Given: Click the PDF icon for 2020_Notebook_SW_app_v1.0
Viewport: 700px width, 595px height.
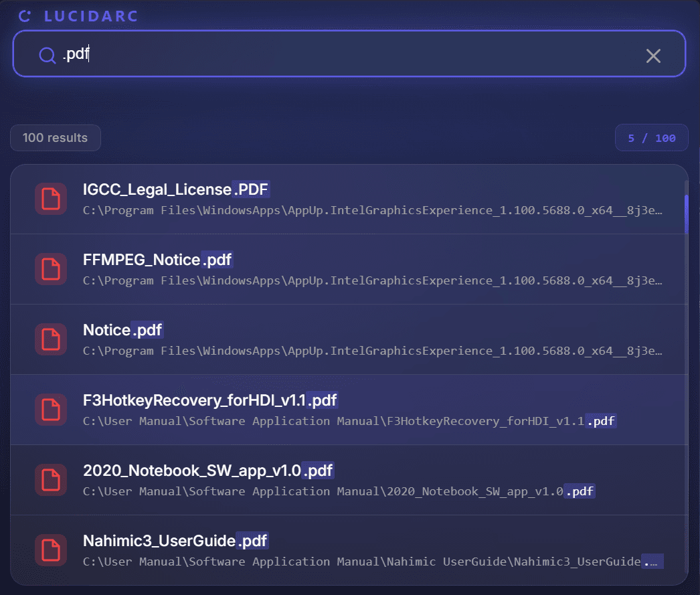Looking at the screenshot, I should point(51,480).
